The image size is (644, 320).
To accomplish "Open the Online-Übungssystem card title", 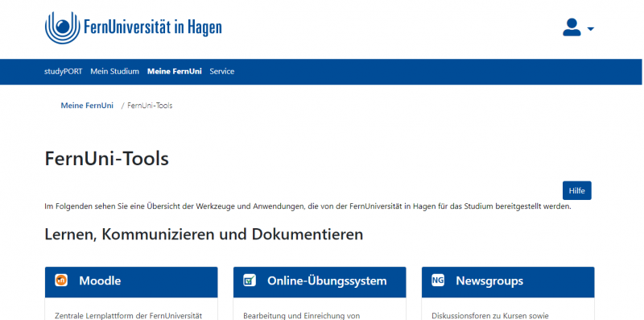I will pos(327,281).
